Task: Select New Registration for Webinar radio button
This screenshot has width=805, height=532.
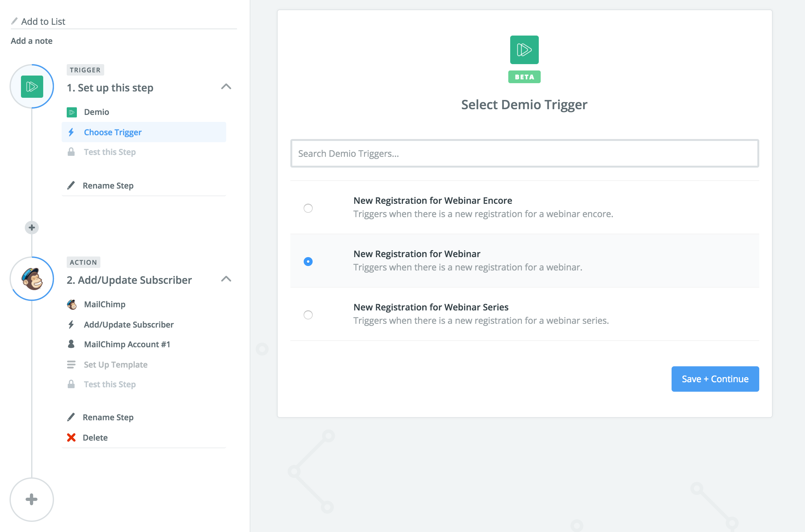Action: (308, 262)
